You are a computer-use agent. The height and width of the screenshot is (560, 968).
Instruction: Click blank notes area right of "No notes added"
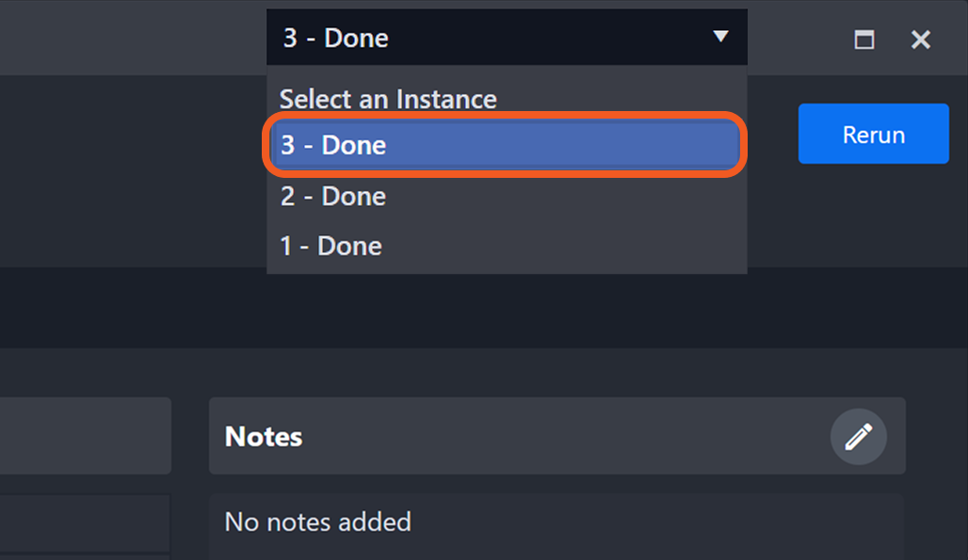pos(659,522)
